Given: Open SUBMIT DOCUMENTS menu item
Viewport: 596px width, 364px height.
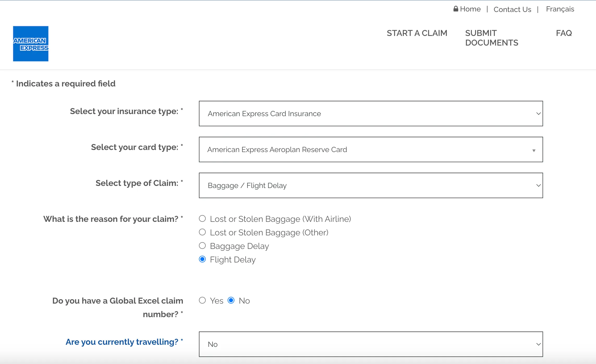Looking at the screenshot, I should (x=492, y=38).
